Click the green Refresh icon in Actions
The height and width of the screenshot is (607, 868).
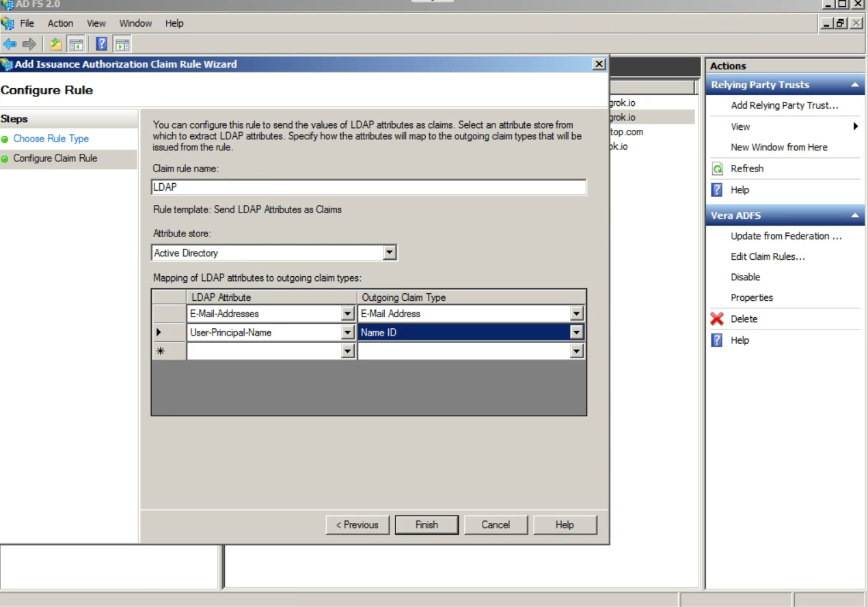[717, 168]
